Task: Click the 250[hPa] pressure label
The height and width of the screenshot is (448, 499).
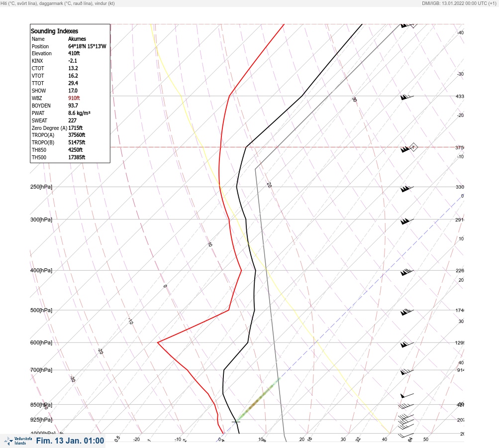Action: pos(41,187)
